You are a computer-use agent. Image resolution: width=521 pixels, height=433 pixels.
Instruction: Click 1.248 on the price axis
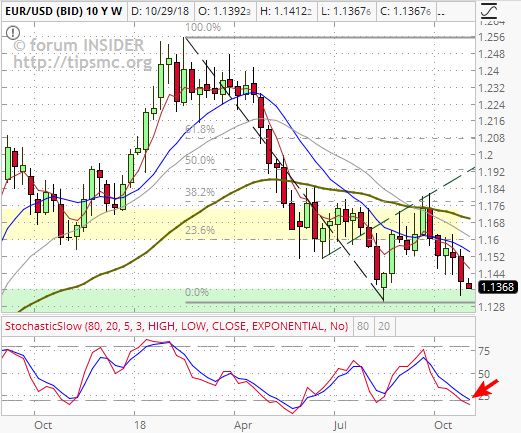point(491,54)
